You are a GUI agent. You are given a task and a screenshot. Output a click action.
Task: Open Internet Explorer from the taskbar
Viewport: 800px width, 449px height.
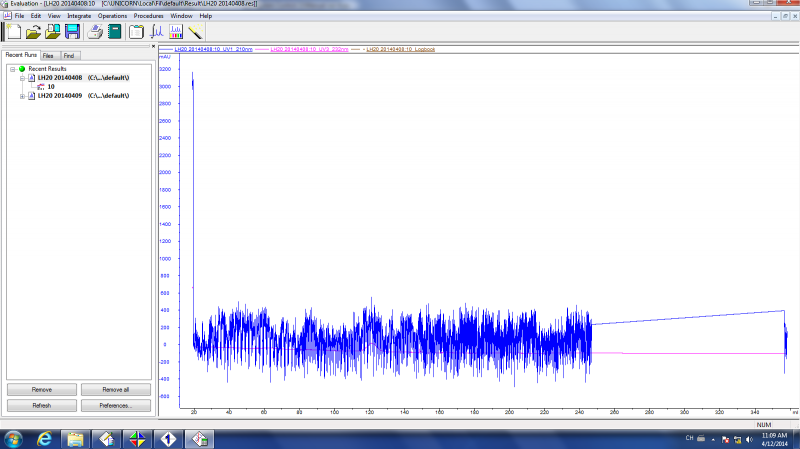pyautogui.click(x=44, y=438)
